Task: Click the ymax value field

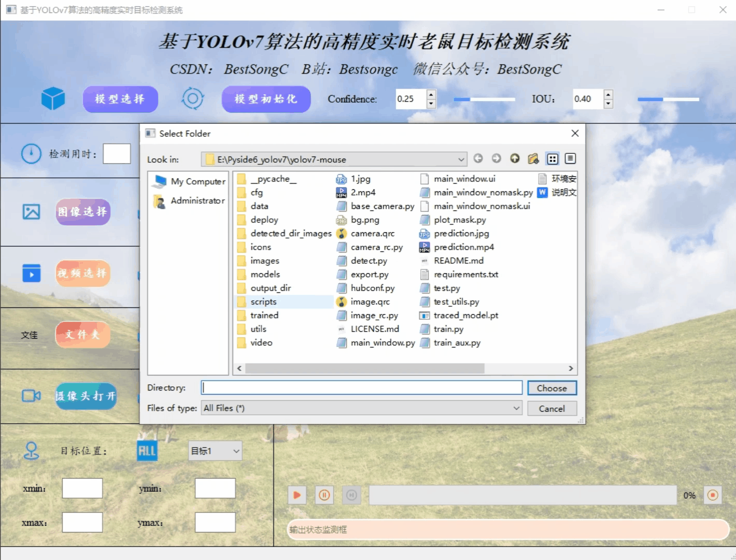Action: [215, 522]
